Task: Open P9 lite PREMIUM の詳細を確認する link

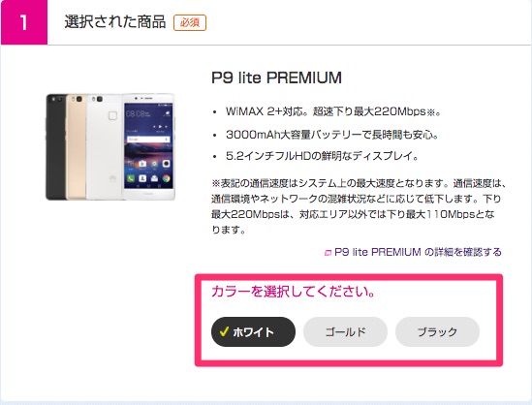Action: (x=418, y=252)
